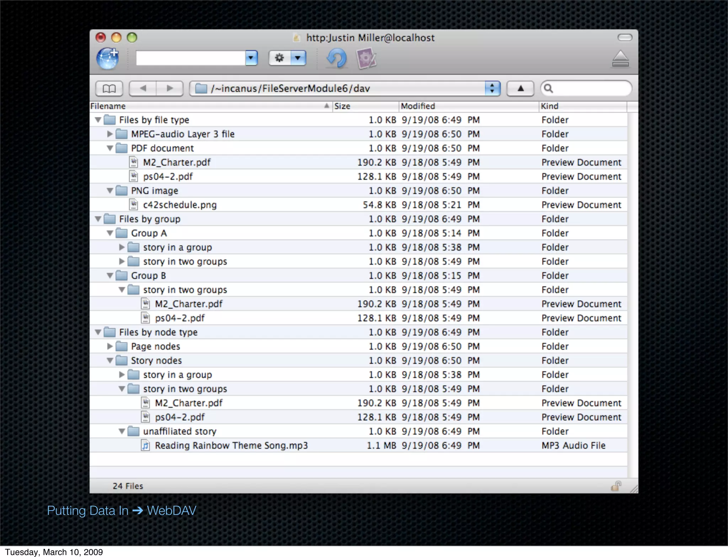
Task: Click the Page nodes folder icon
Action: (122, 346)
